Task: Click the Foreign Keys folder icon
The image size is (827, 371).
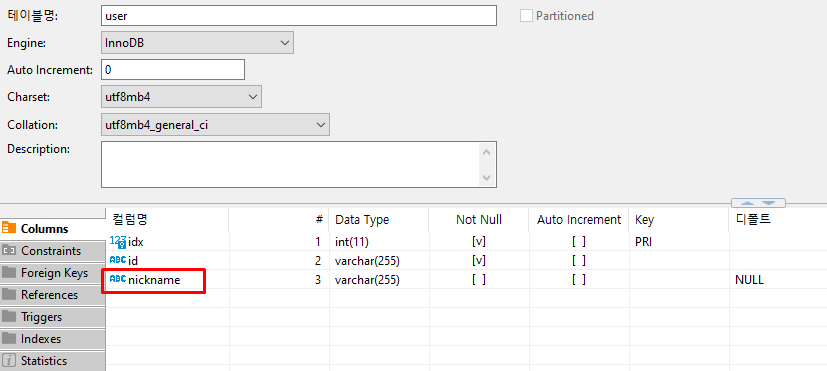Action: pyautogui.click(x=9, y=273)
